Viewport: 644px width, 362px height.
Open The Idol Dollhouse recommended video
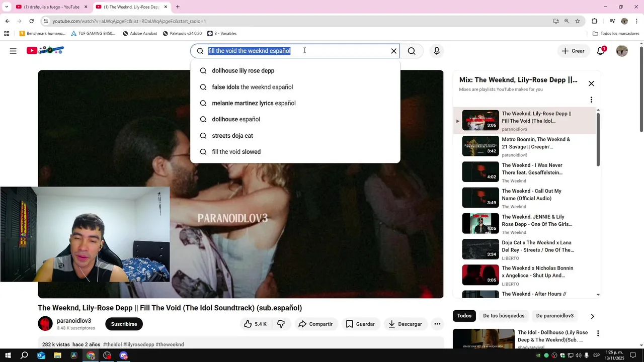[x=521, y=339]
